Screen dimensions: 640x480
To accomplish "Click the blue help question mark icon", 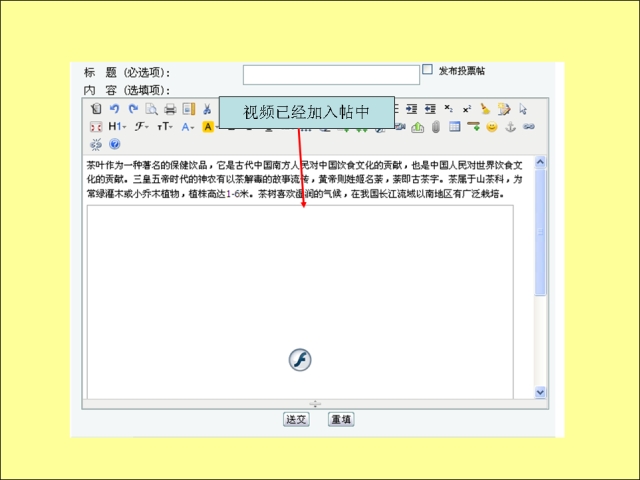I will (114, 144).
